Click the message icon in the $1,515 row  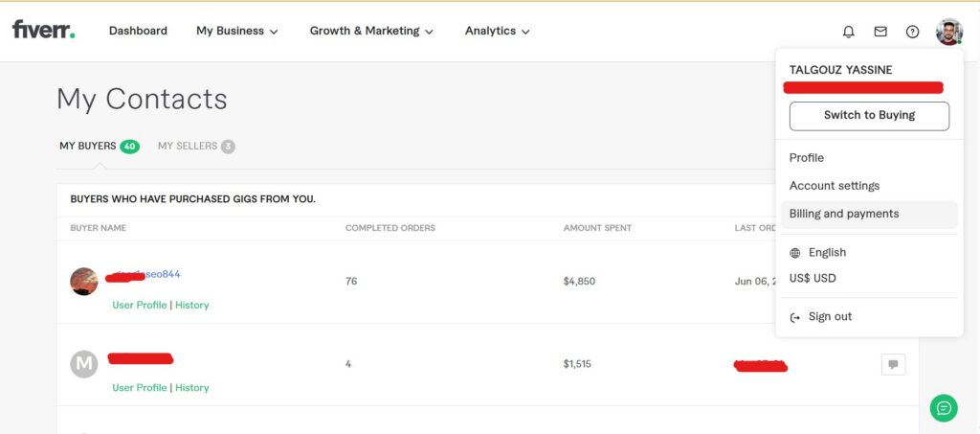893,364
